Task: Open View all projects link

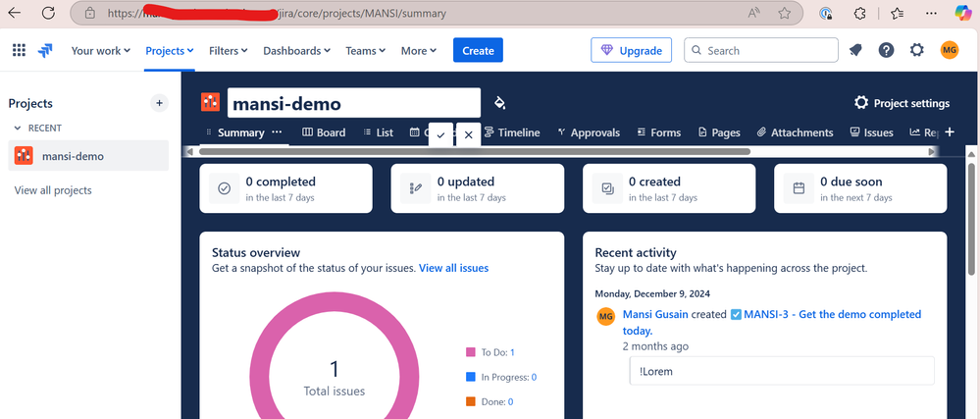Action: tap(53, 190)
